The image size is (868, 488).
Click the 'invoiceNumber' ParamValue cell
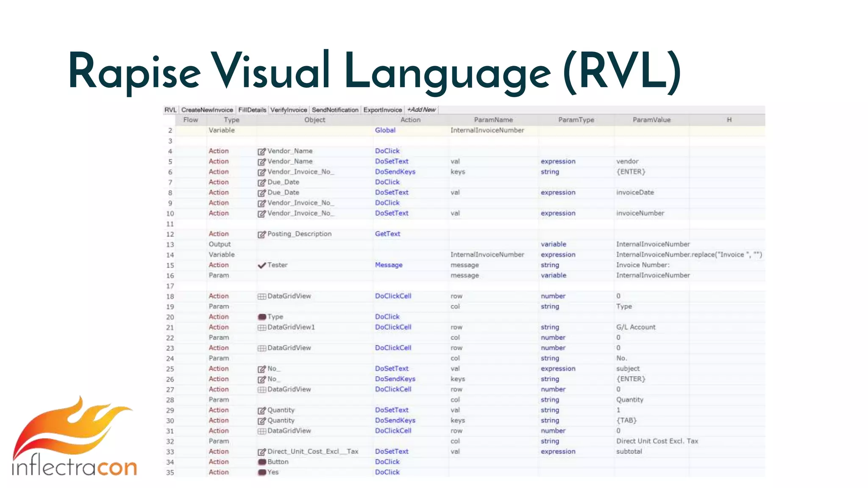point(640,213)
